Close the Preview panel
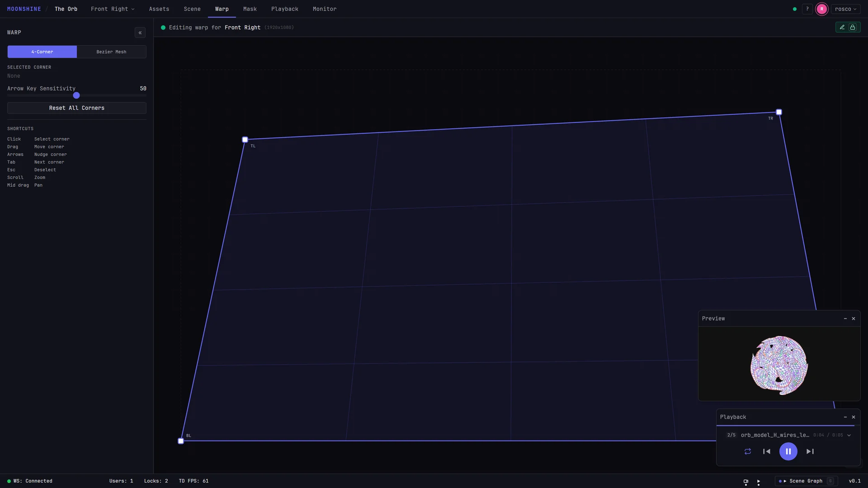The height and width of the screenshot is (488, 868). pyautogui.click(x=854, y=319)
